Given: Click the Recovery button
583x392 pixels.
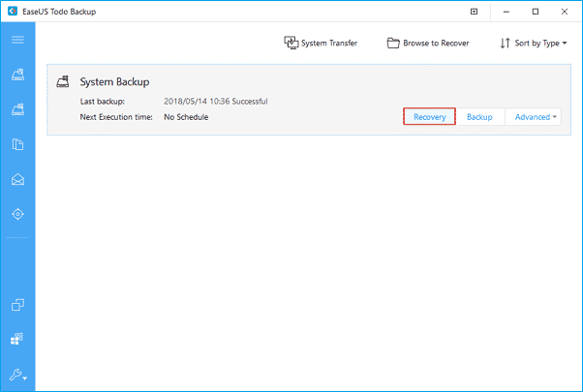Looking at the screenshot, I should tap(429, 117).
